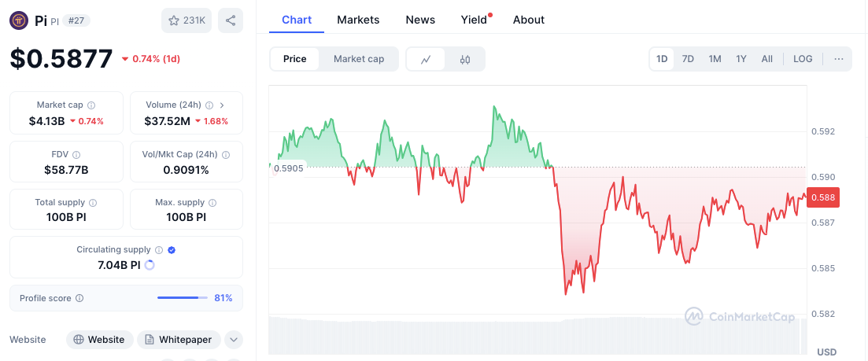The width and height of the screenshot is (868, 361).
Task: Open the Whitepaper link
Action: pyautogui.click(x=179, y=340)
